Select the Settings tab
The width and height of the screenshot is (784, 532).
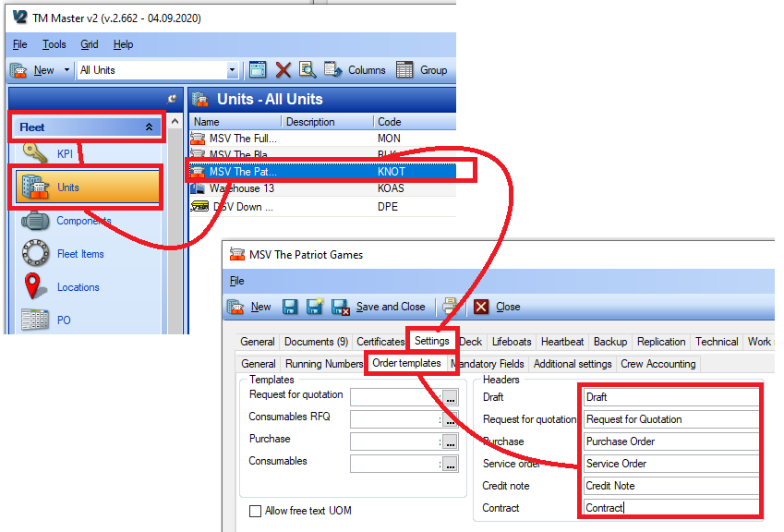[x=432, y=341]
